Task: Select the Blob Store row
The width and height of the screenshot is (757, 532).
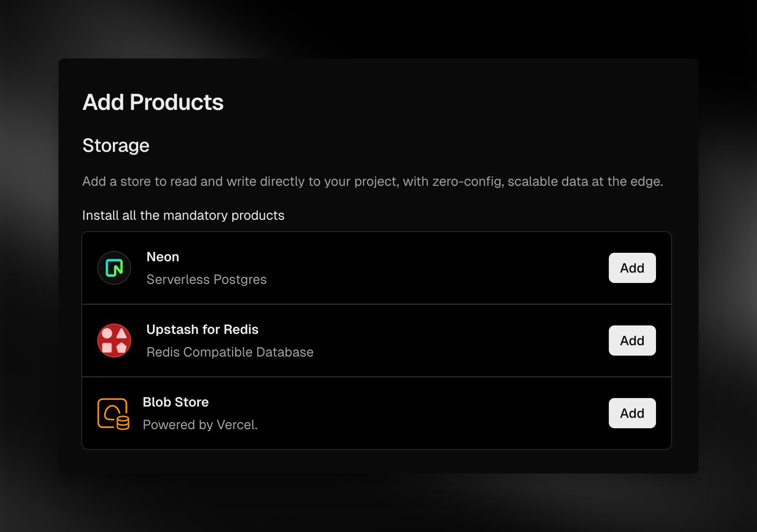Action: click(x=330, y=413)
